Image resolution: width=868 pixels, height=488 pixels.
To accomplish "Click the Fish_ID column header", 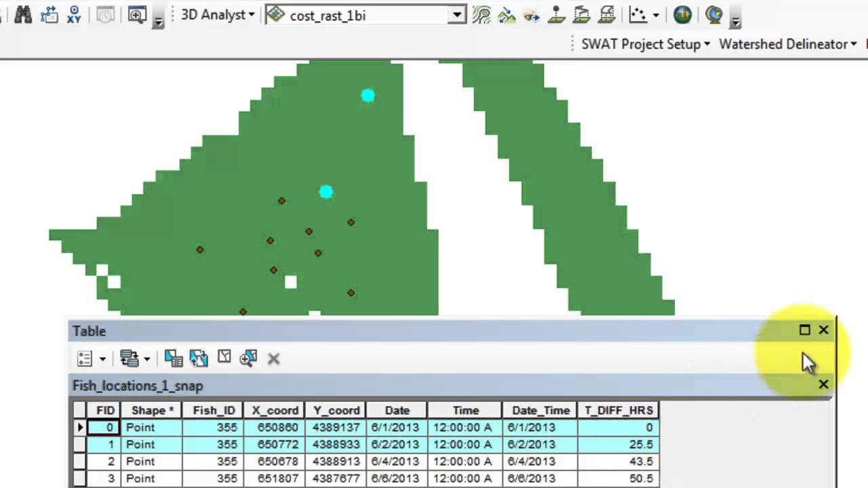I will coord(214,411).
